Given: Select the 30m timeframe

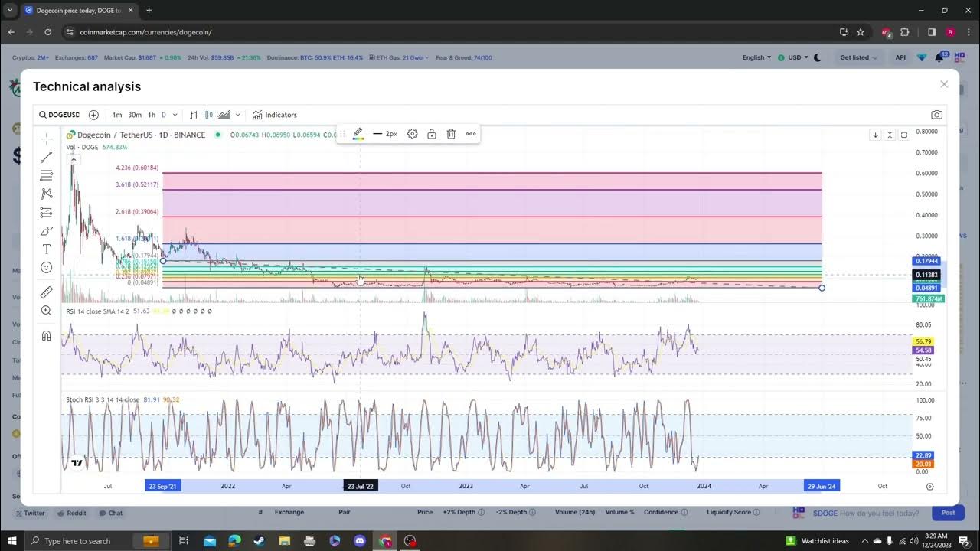Looking at the screenshot, I should coord(135,115).
